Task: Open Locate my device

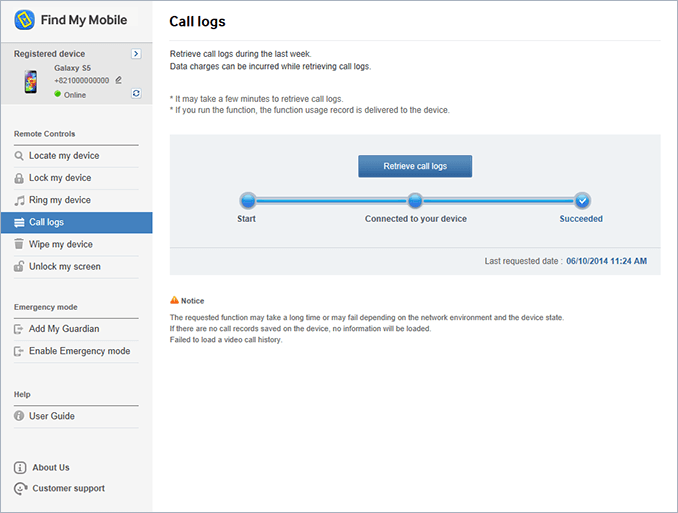Action: tap(64, 156)
